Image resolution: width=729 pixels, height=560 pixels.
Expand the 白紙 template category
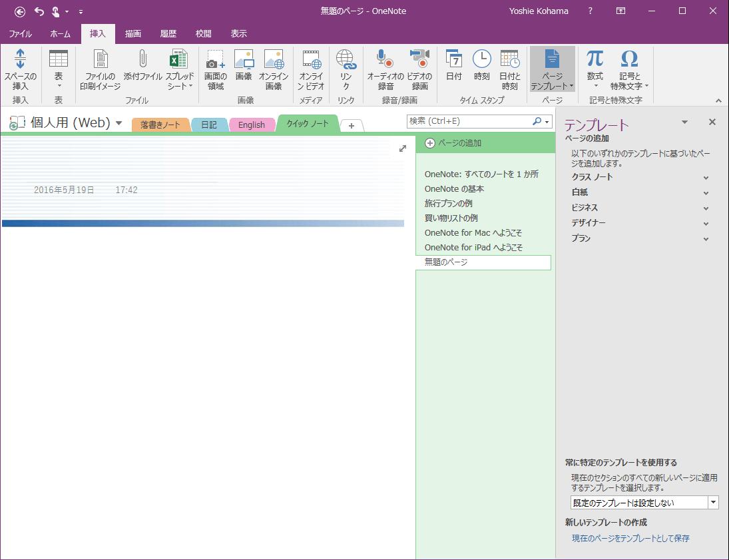tap(706, 193)
